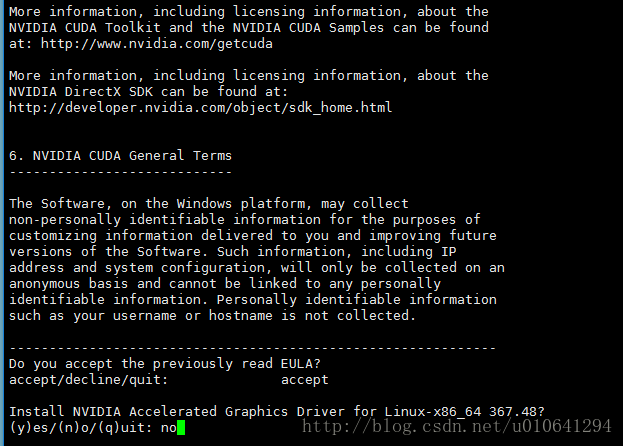Click the line 'such as your username or hostname'
The image size is (623, 446).
[213, 316]
